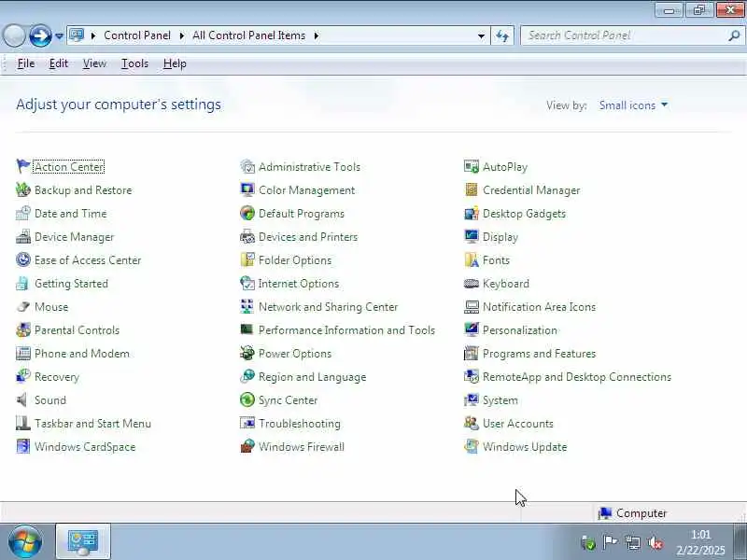Expand the arrow after Control Panel breadcrumb
The height and width of the screenshot is (560, 747).
click(181, 35)
